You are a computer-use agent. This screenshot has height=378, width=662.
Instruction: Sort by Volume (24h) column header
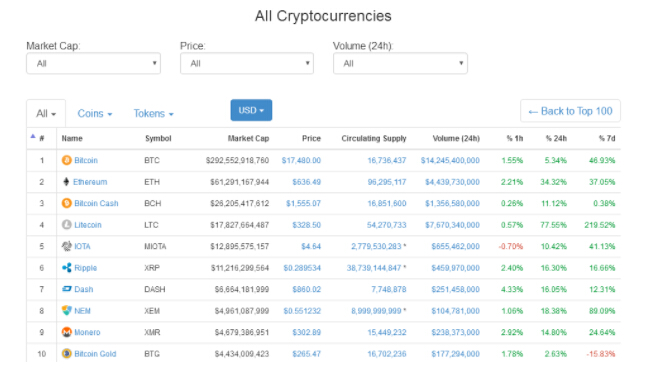coord(456,139)
